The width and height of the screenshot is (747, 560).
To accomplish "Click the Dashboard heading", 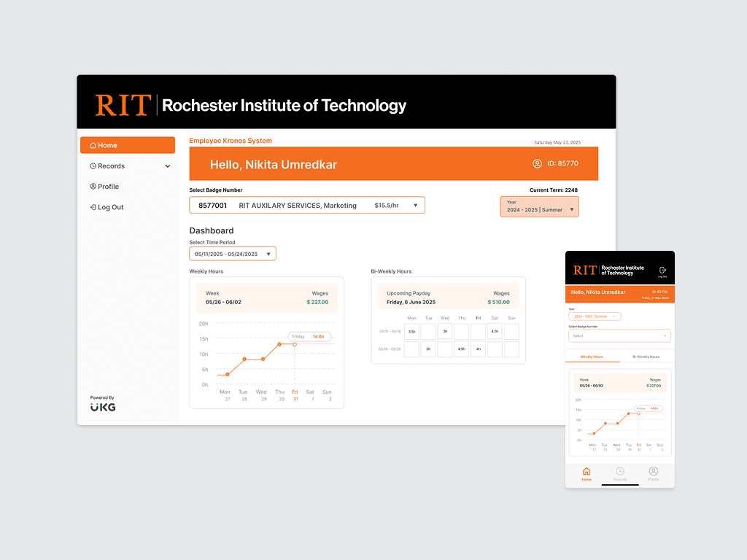I will [x=212, y=230].
